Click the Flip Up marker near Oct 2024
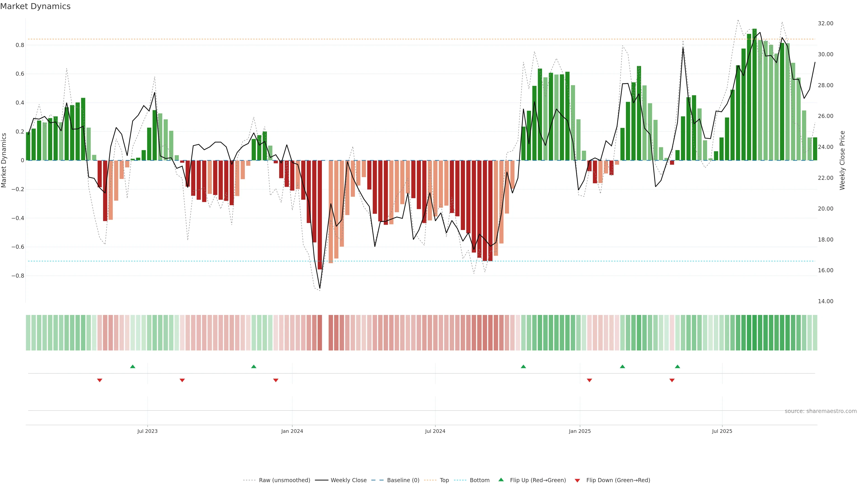The height and width of the screenshot is (488, 868). point(523,366)
